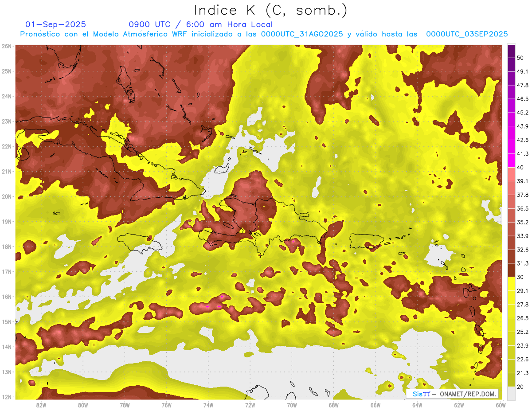Viewport: 532px width, 411px height.
Task: Click the colorbar value "37.8"
Action: click(522, 195)
